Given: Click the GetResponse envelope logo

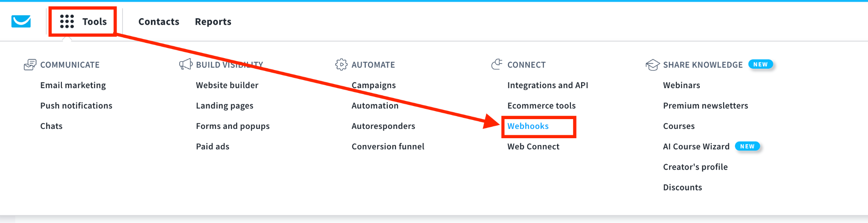Looking at the screenshot, I should [21, 21].
